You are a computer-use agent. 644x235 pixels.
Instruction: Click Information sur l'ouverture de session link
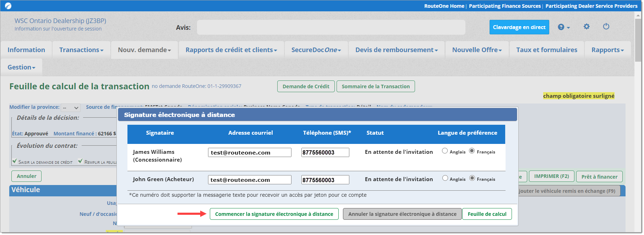(x=58, y=29)
